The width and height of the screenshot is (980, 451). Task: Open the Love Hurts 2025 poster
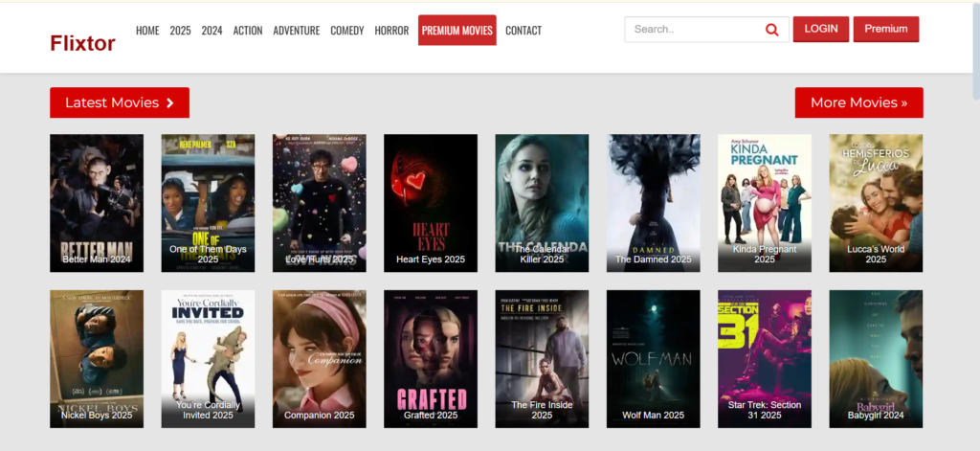coord(320,203)
